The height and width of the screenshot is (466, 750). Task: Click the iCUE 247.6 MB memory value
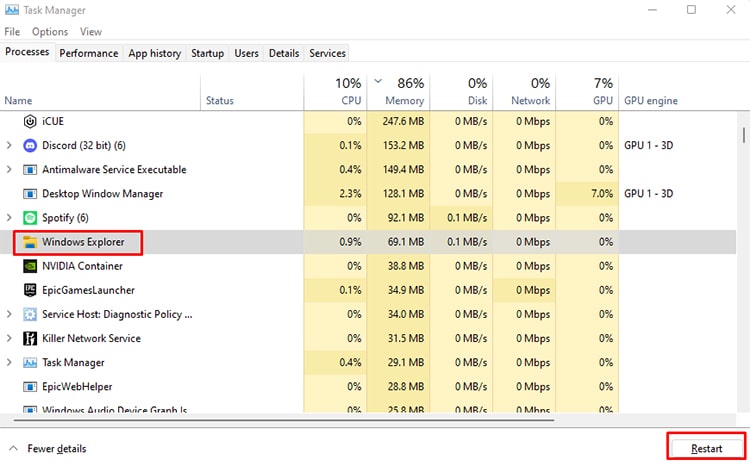[403, 122]
